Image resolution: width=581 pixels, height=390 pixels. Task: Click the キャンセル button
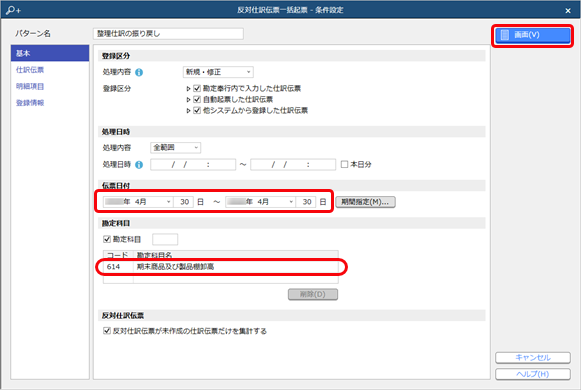click(533, 358)
